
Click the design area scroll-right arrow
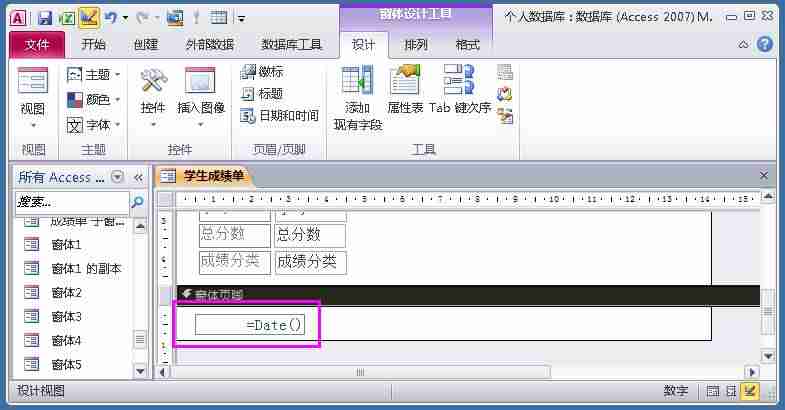[752, 372]
